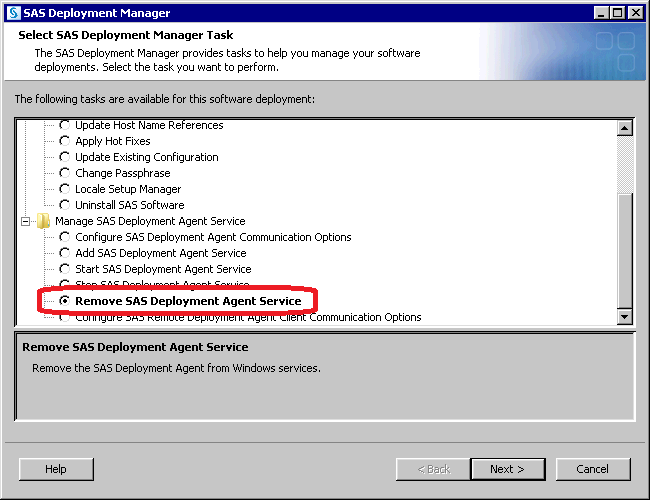Select Update Host Name References option
The image size is (650, 500).
pyautogui.click(x=65, y=125)
